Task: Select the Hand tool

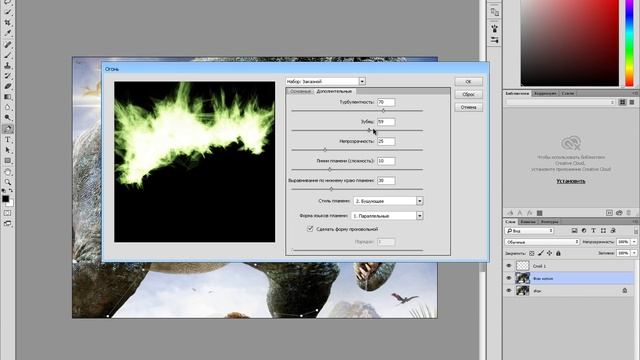Action: [7, 172]
